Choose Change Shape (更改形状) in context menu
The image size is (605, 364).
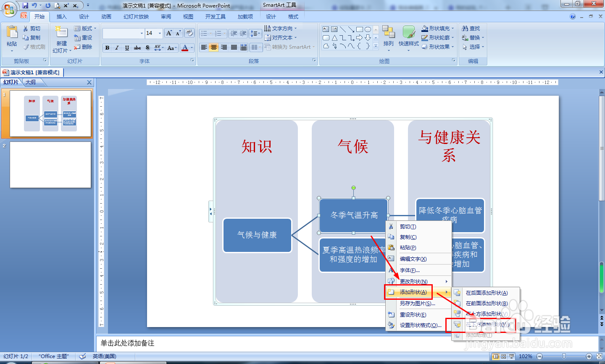point(418,282)
